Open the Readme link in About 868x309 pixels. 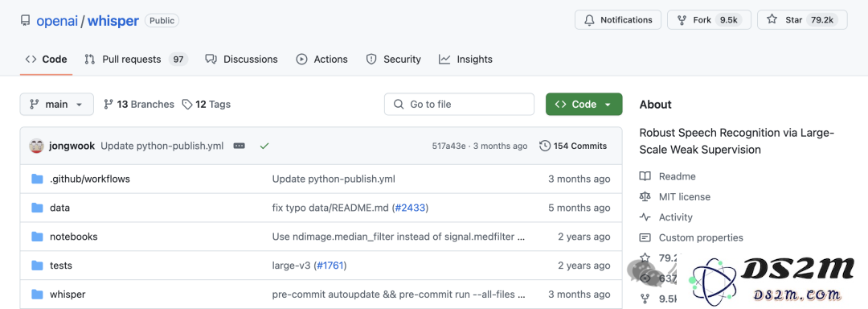tap(677, 176)
